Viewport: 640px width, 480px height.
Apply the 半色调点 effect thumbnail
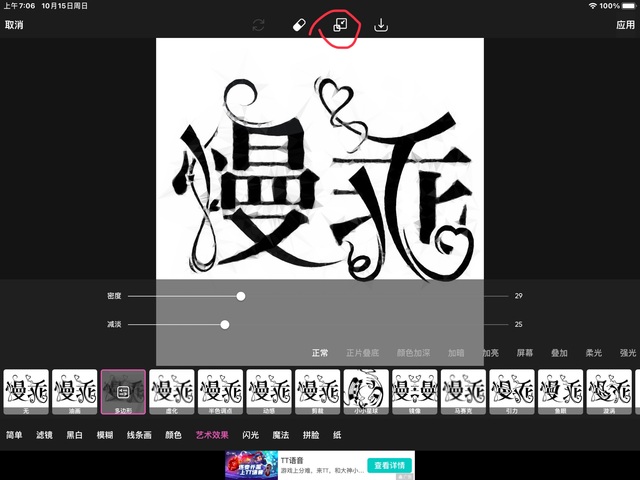coord(221,391)
